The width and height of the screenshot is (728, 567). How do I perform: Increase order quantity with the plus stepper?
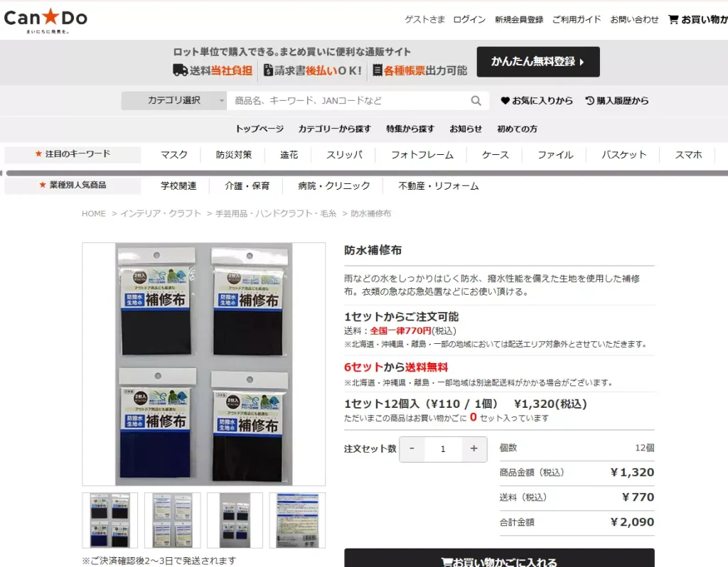click(x=475, y=449)
